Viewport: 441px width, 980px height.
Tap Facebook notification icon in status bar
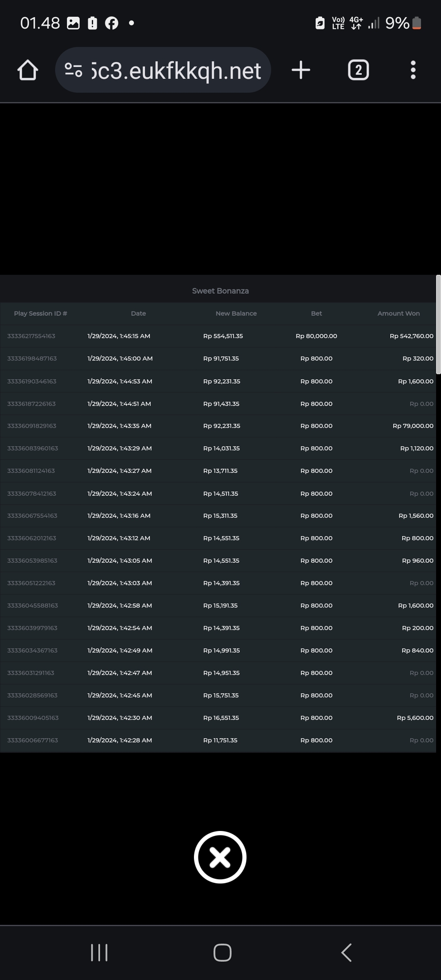[x=111, y=23]
